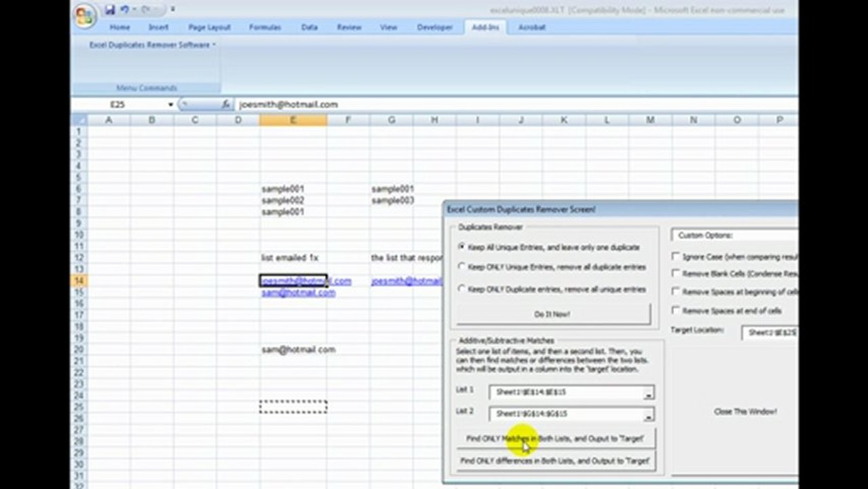
Task: Click the dashed-border cell E25
Action: point(293,407)
